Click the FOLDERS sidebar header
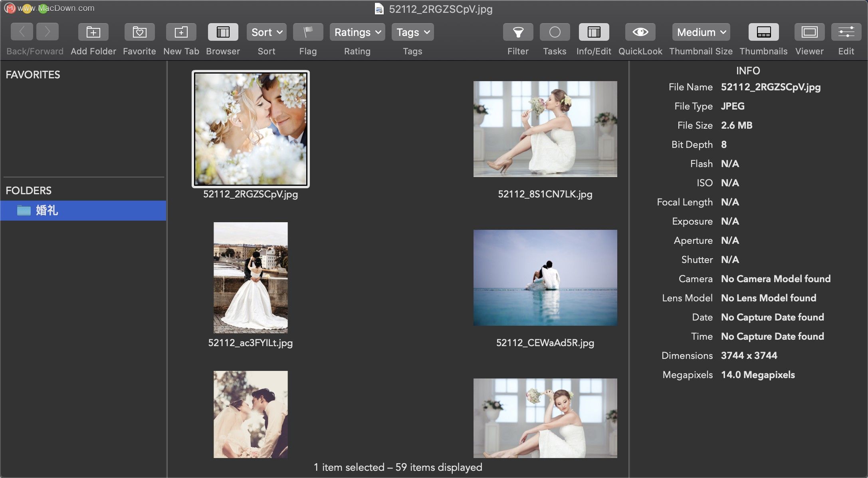The width and height of the screenshot is (868, 478). point(28,191)
